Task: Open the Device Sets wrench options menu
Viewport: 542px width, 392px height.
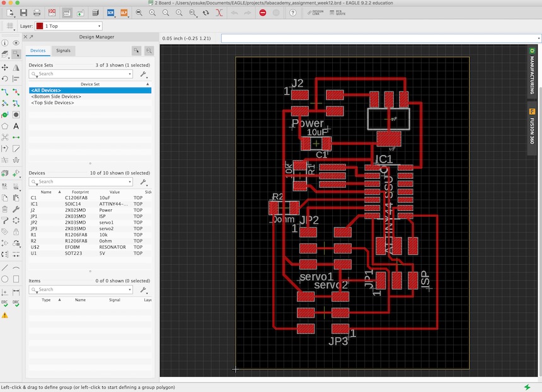Action: pyautogui.click(x=143, y=74)
